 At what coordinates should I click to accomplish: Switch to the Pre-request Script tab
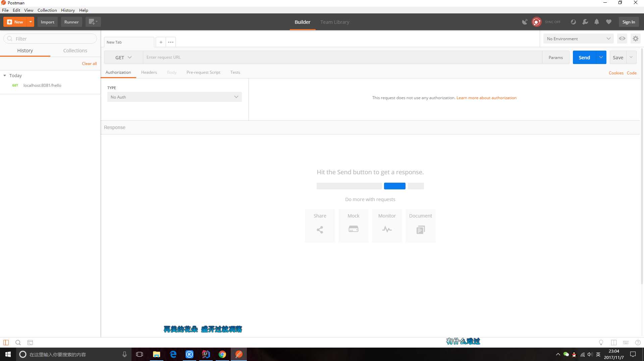click(x=203, y=72)
